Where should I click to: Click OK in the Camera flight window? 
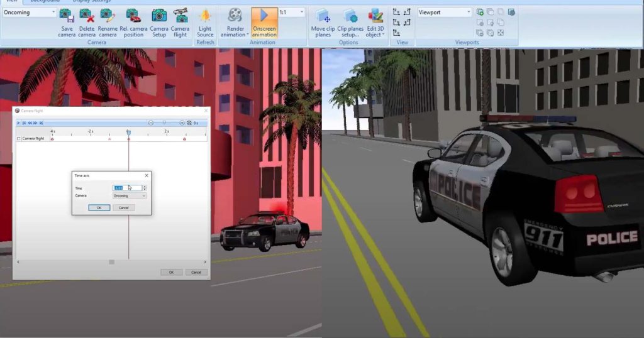(x=171, y=273)
